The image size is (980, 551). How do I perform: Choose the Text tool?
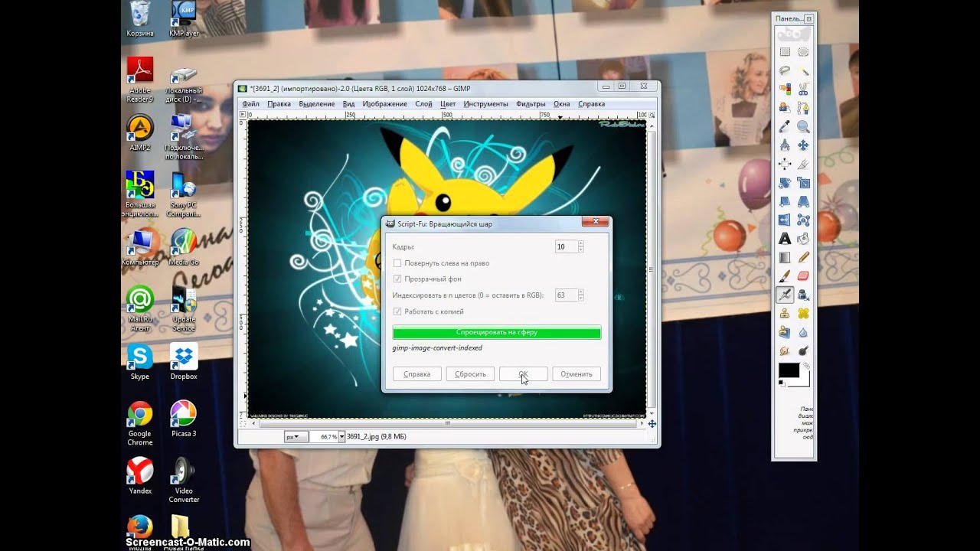(785, 239)
